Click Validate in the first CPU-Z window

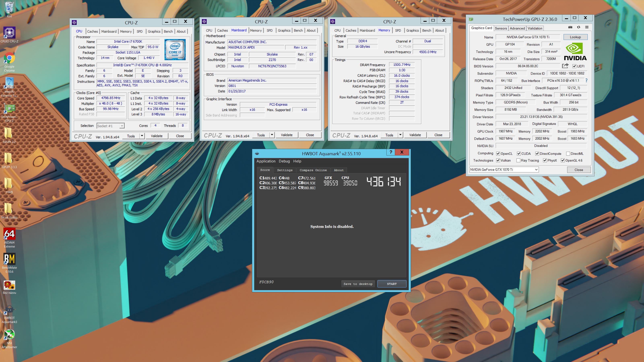coord(157,136)
